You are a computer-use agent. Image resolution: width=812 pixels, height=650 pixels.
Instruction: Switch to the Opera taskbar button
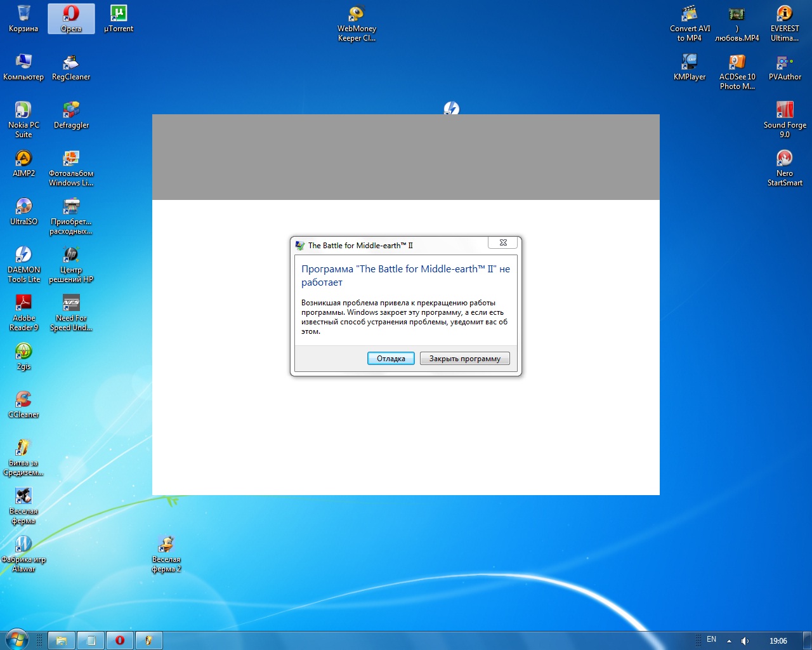[x=119, y=640]
